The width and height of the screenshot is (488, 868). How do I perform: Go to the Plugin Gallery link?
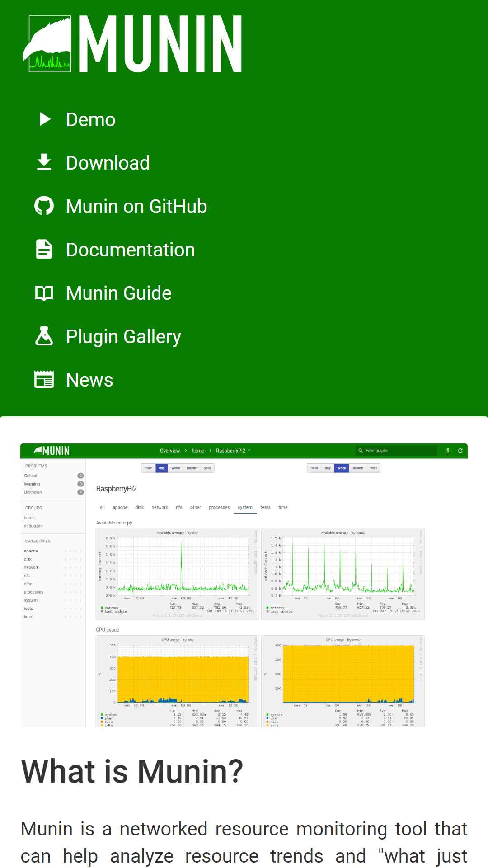pos(123,337)
